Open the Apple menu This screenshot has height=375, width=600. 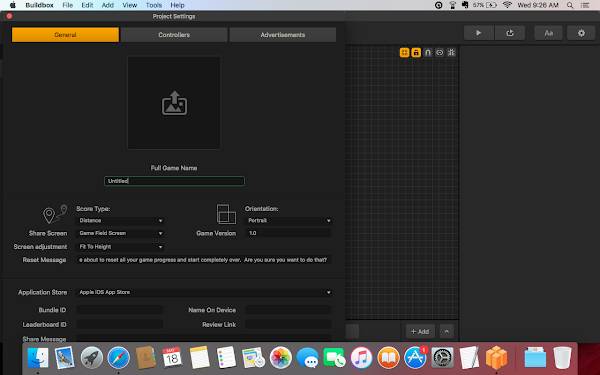click(13, 5)
